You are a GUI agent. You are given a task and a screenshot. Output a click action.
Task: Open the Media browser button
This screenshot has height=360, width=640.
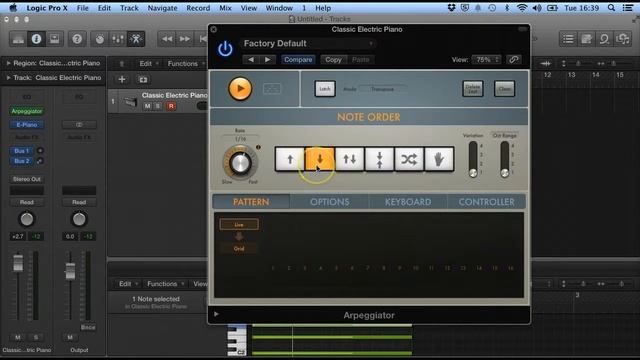click(x=622, y=39)
